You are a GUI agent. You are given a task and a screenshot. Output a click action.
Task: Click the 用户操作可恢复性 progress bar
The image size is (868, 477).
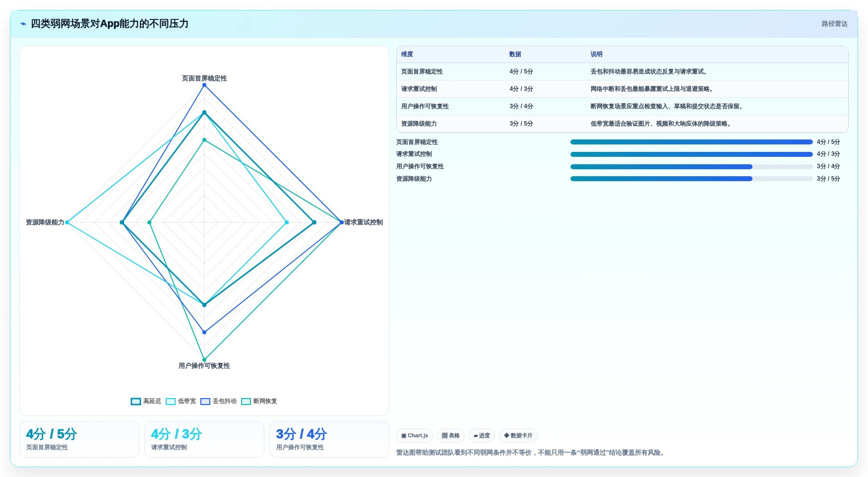pos(691,167)
